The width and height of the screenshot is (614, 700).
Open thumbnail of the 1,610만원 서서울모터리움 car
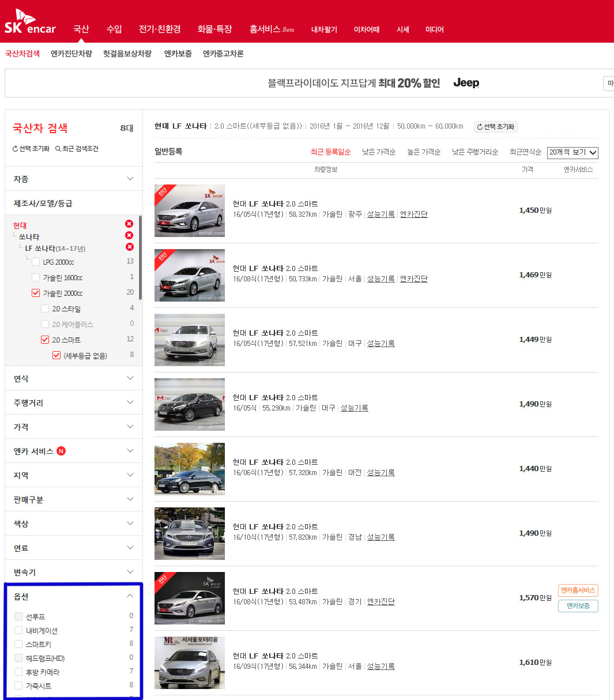click(190, 663)
